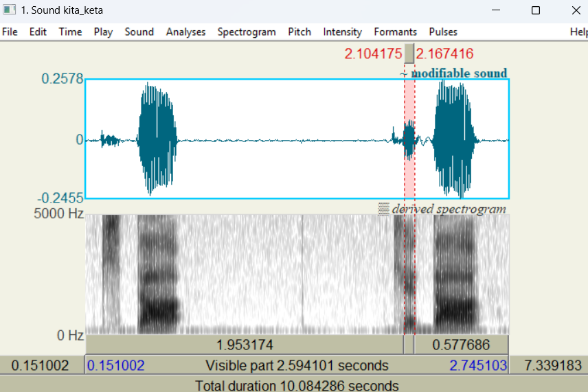Play the total duration 10.084286 seconds bar
The image size is (588, 392).
pos(294,384)
